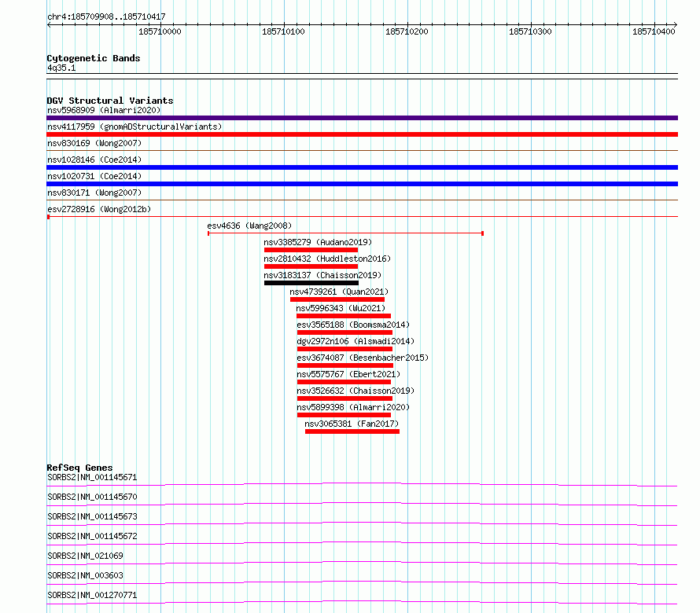Open the SORBS2|NM_001270771 transcript
Screen dimensions: 700x613
coord(92,595)
